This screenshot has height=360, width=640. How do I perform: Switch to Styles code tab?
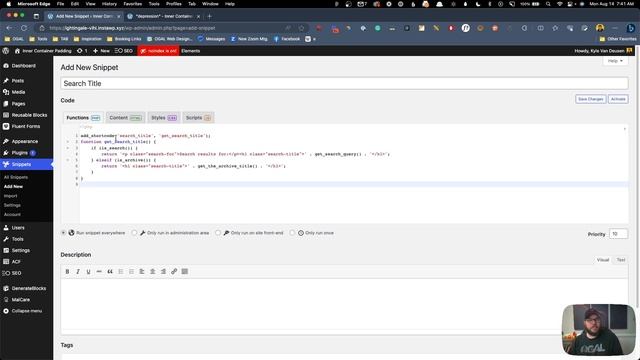click(164, 118)
